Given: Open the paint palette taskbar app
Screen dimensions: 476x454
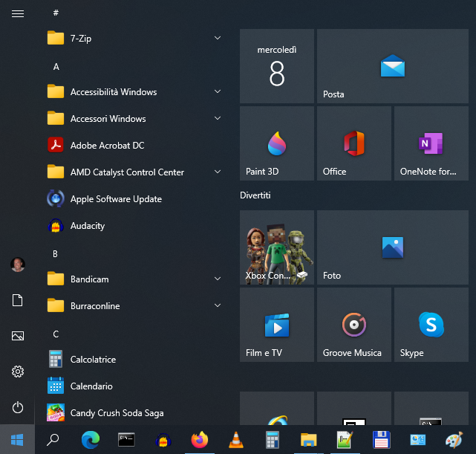Looking at the screenshot, I should [x=454, y=439].
